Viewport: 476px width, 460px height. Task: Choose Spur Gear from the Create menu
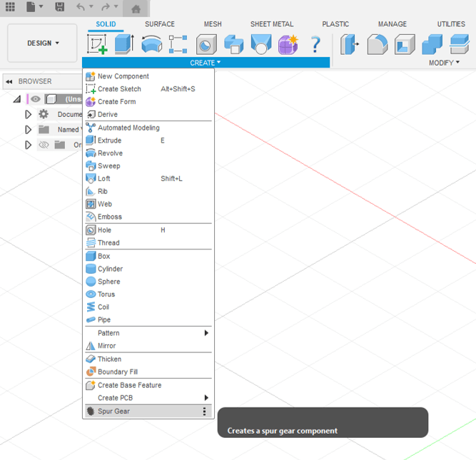click(x=114, y=412)
